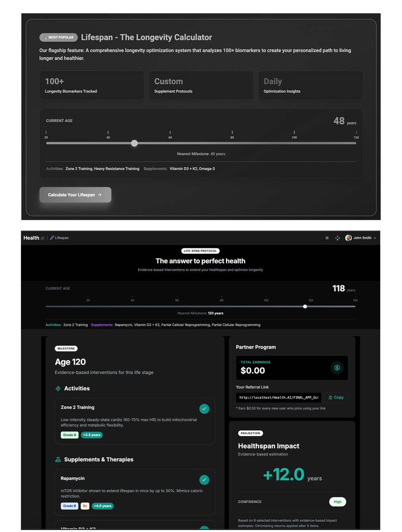Click the Health.ai logo
Viewport: 402px width, 532px height.
34,238
